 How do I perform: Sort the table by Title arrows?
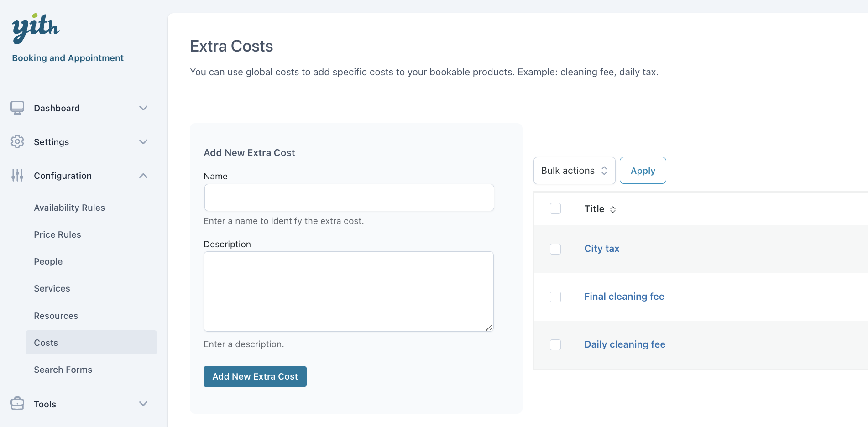613,209
